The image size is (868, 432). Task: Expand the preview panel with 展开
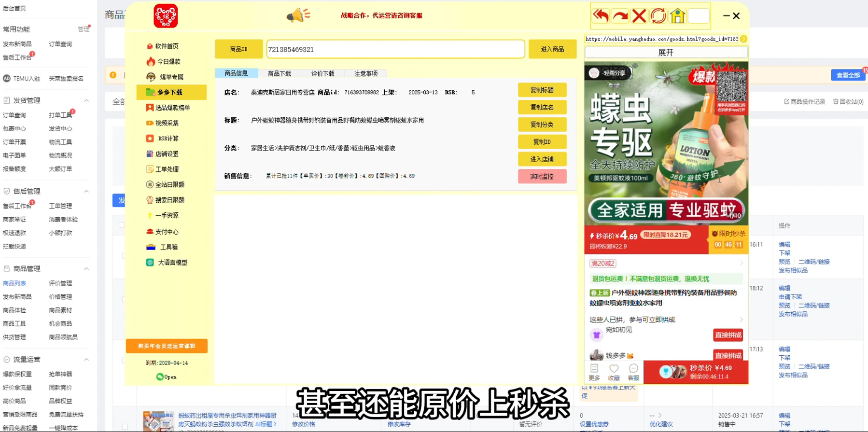pyautogui.click(x=666, y=53)
